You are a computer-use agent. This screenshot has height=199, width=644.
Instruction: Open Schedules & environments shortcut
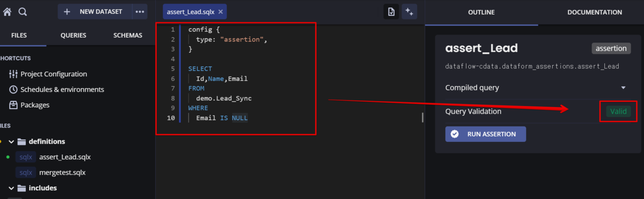[62, 89]
